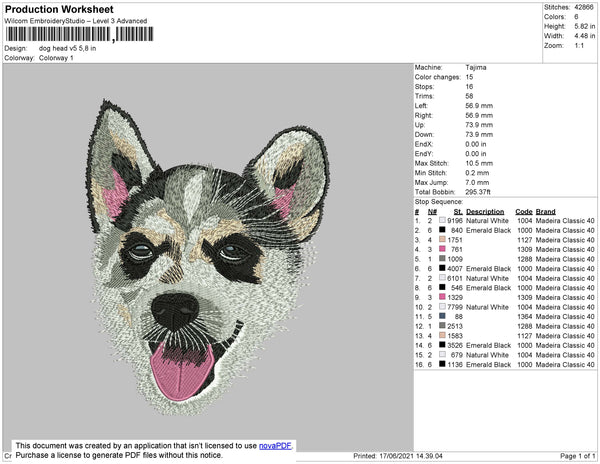
Task: Click the Page 1 of 1 footer text
Action: (x=573, y=456)
